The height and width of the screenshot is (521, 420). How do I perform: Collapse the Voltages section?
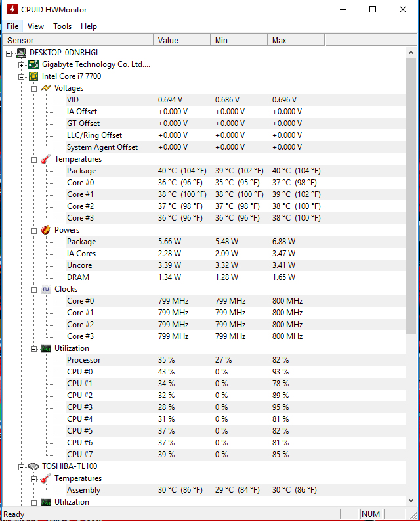pyautogui.click(x=33, y=89)
